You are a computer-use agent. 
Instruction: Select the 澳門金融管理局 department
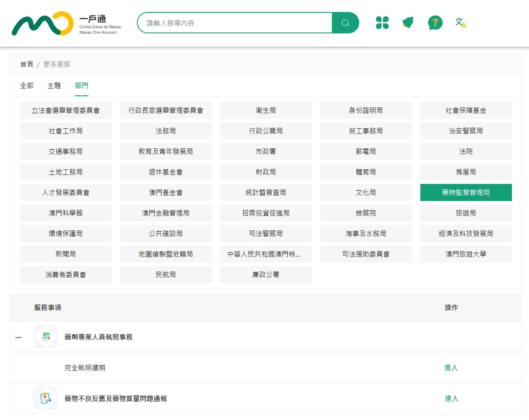pyautogui.click(x=165, y=213)
